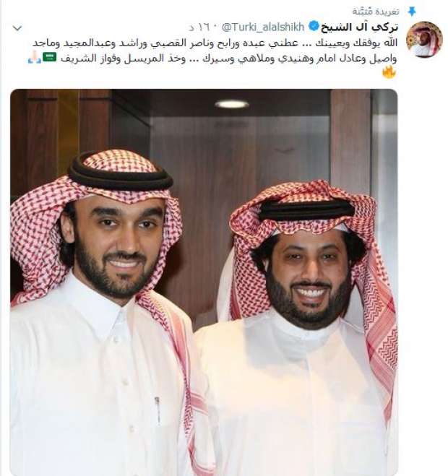Open the tweet options chevron menu
Viewport: 448px width, 476px height.
(17, 29)
